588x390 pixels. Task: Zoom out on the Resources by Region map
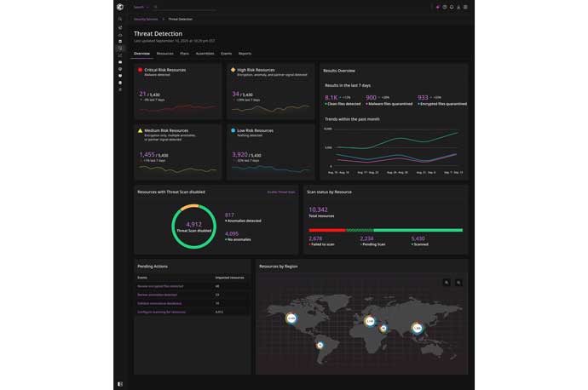pos(458,283)
